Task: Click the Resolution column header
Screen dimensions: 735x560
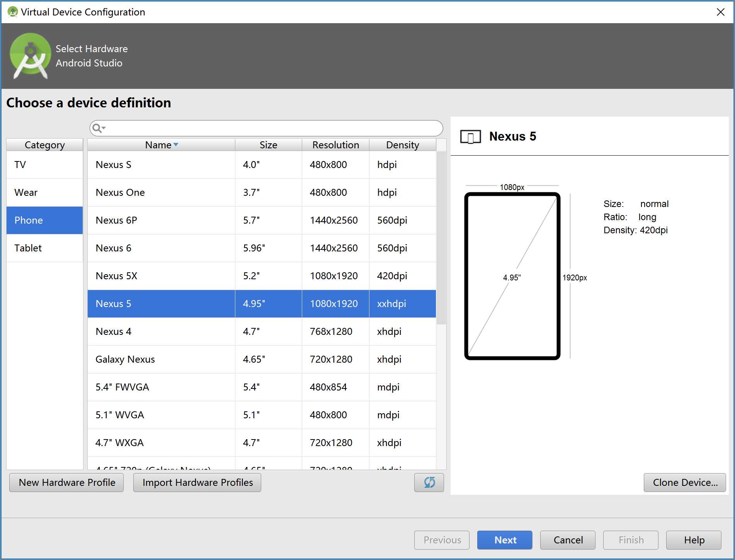Action: click(x=335, y=145)
